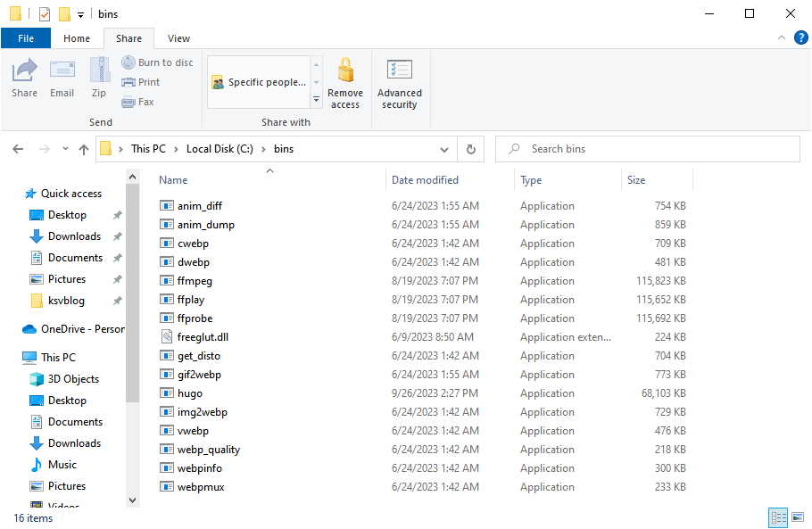This screenshot has height=529, width=812.
Task: Click the navigation pane scroll down arrow
Action: coord(133,500)
